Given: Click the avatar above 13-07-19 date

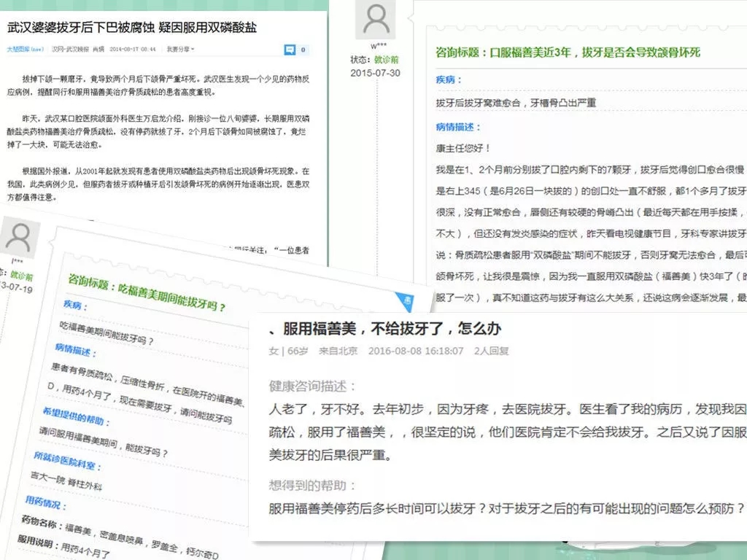Looking at the screenshot, I should click(18, 235).
